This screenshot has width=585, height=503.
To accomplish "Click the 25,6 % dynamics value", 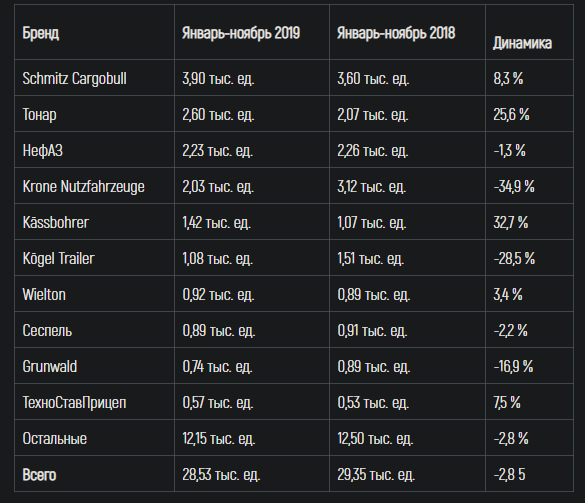I will [x=512, y=114].
